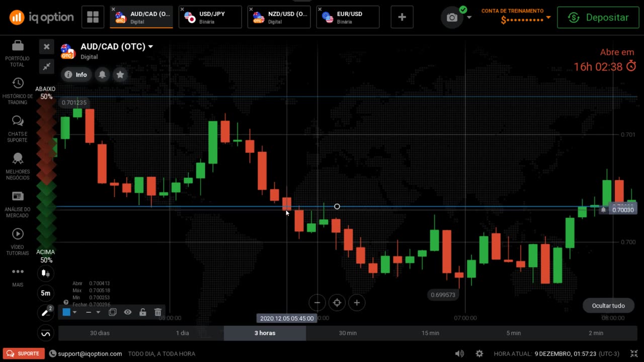This screenshot has width=644, height=362.
Task: Open the Portfólio Total briefcase icon
Action: 18,46
